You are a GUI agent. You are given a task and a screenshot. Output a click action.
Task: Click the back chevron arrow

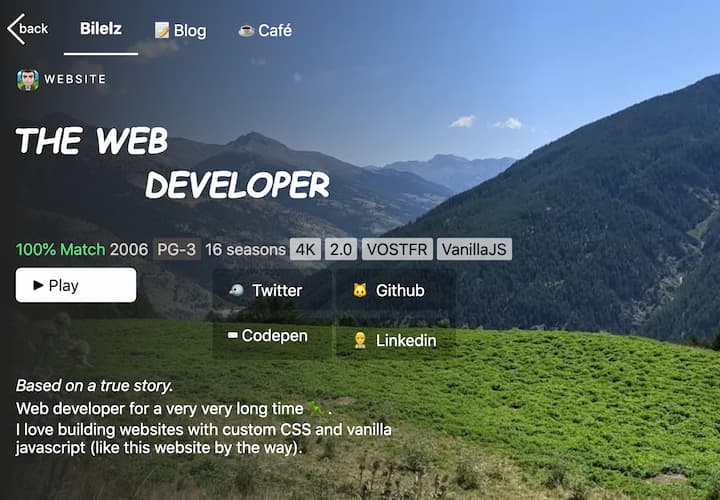(14, 28)
